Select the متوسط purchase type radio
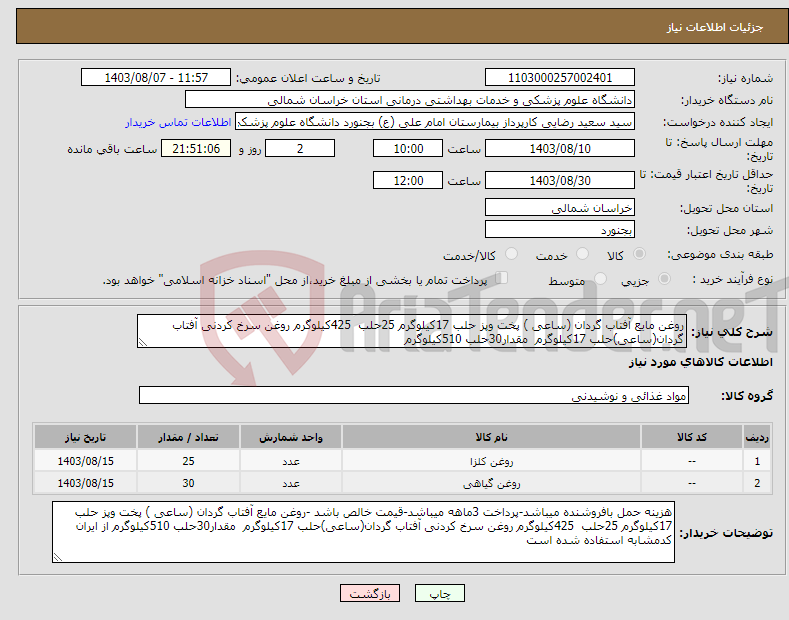Image resolution: width=789 pixels, height=620 pixels. (600, 279)
